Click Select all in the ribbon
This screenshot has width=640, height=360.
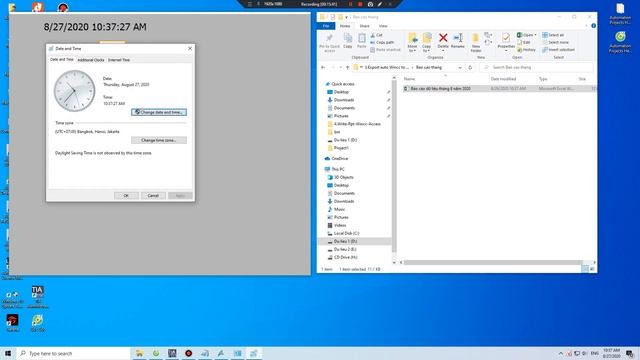tap(553, 35)
